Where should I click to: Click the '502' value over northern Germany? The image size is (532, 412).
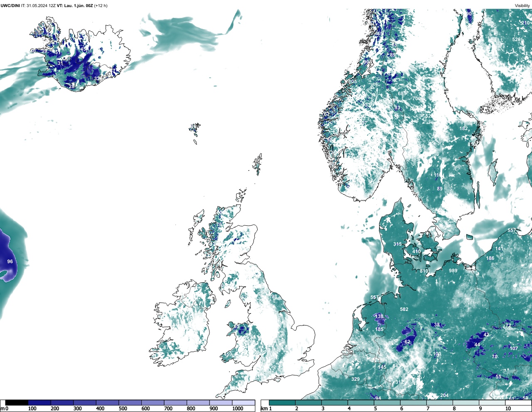pos(404,309)
